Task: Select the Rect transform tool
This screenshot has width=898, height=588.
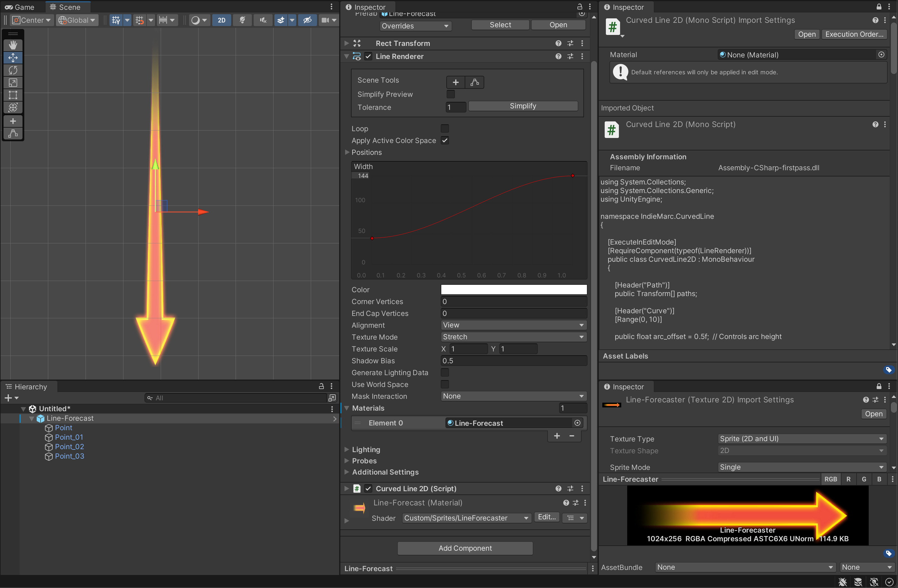Action: (x=13, y=95)
